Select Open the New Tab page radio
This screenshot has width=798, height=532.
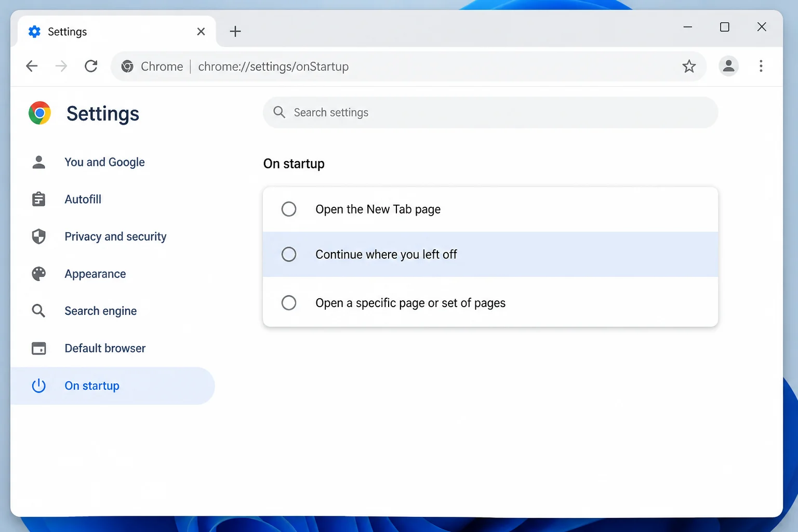coord(289,209)
